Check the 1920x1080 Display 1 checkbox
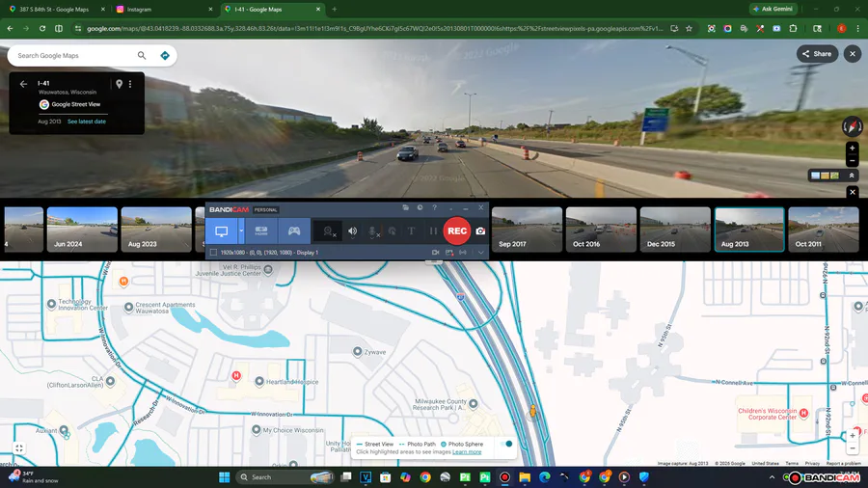 (x=214, y=253)
